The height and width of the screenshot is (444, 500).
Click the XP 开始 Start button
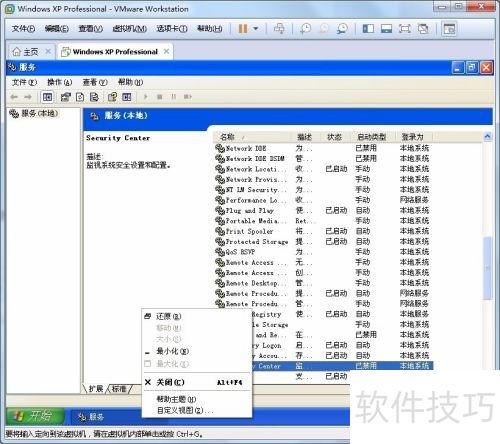tap(35, 416)
